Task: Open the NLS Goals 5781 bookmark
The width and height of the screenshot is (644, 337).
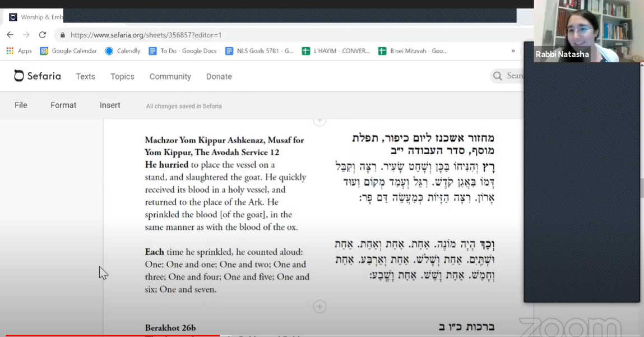Action: pos(259,51)
